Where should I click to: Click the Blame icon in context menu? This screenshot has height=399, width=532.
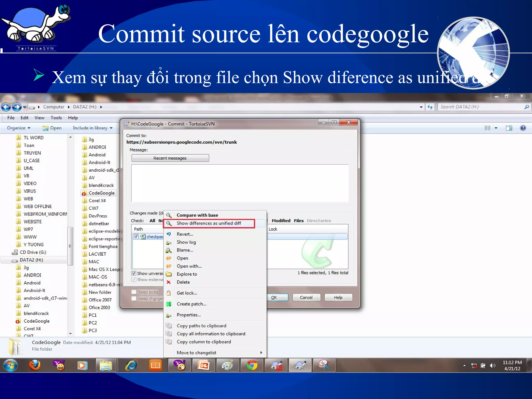pos(169,250)
